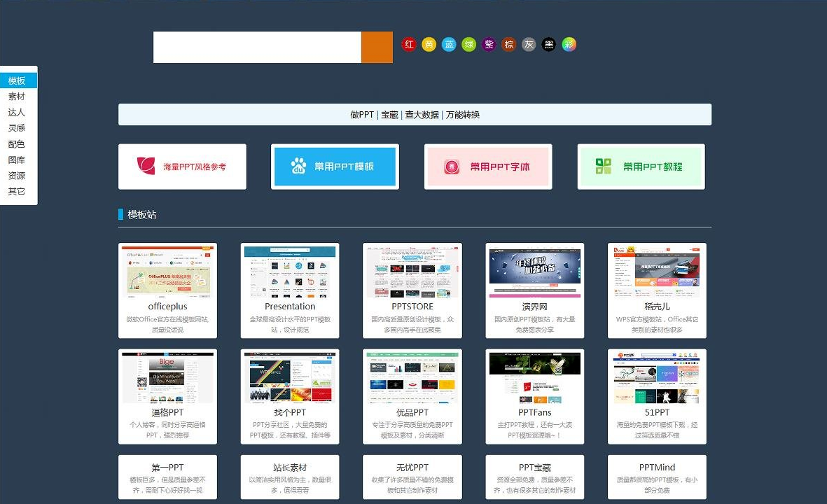
Task: Open the 51PPT site thumbnail
Action: point(657,377)
